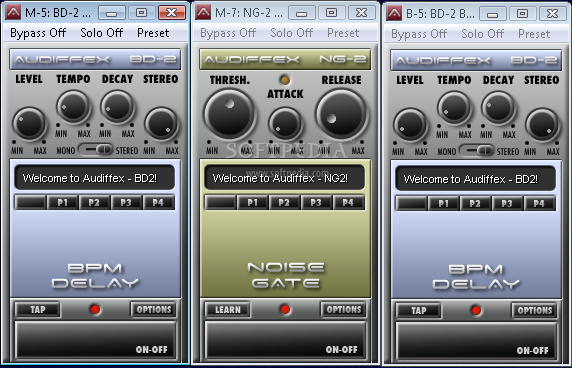Screen dimensions: 572x368
Task: Click the red status LED in M-5 BD-2 window
Action: click(x=95, y=309)
